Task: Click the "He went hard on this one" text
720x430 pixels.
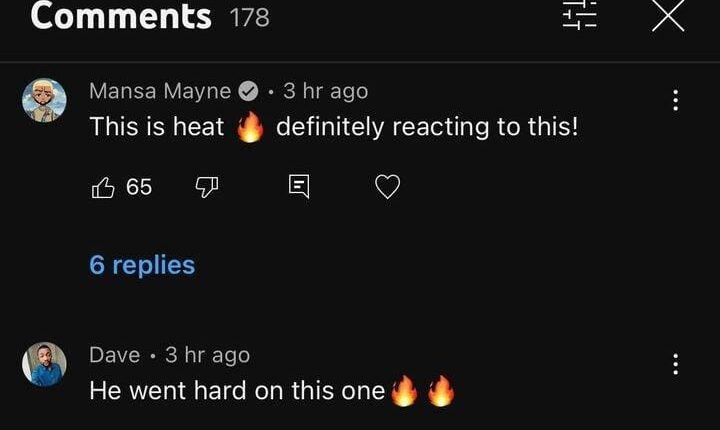Action: [237, 390]
